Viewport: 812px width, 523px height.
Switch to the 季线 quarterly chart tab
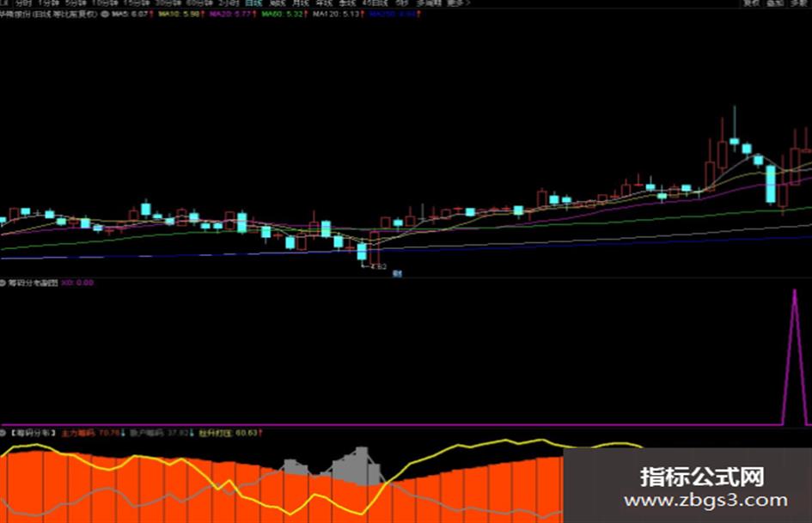click(x=347, y=3)
